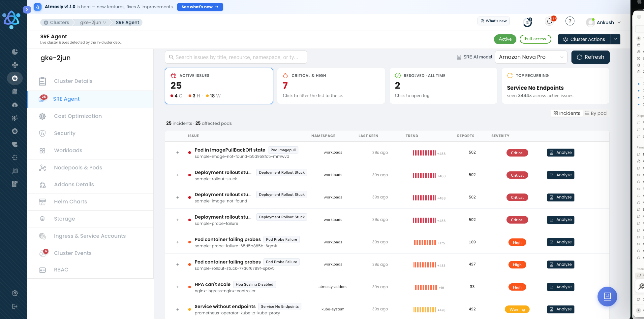
Task: Select the Active Issues card
Action: [219, 86]
